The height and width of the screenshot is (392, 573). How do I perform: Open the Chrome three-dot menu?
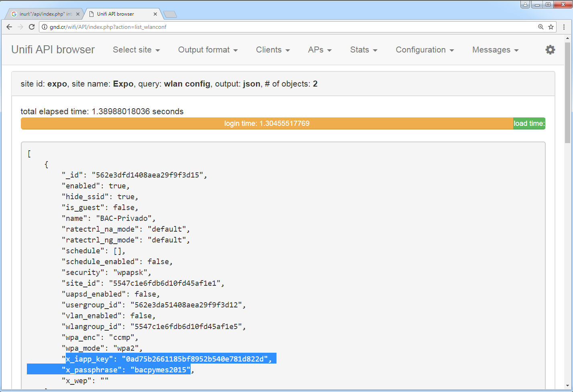pyautogui.click(x=564, y=27)
